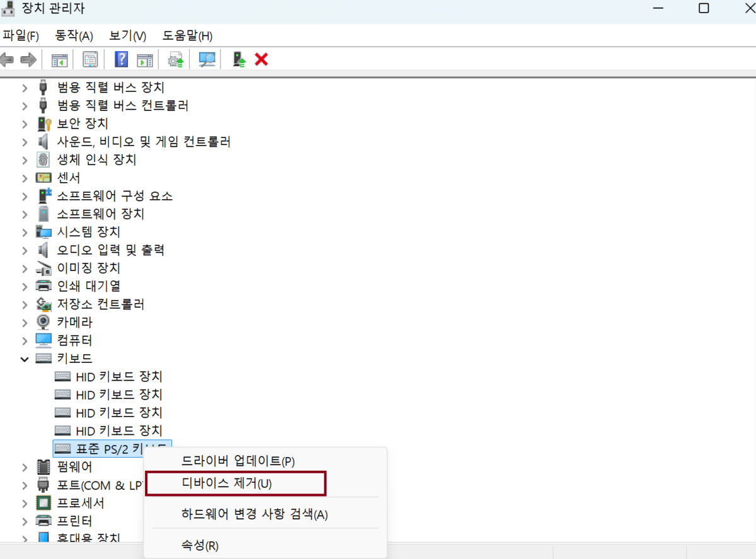Maximize the 장치 관리자 window
This screenshot has height=559, width=756.
[704, 8]
